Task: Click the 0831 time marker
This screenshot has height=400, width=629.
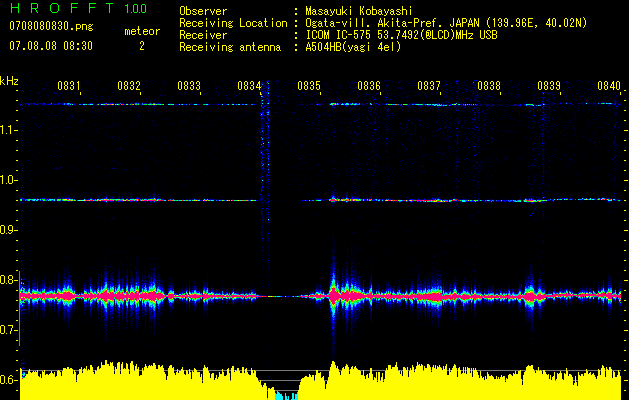Action: [x=69, y=86]
